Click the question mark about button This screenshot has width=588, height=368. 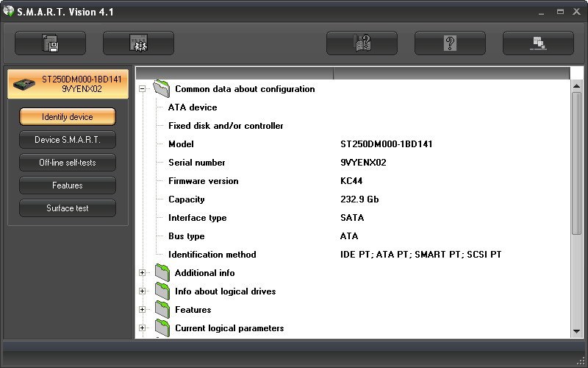click(x=450, y=43)
